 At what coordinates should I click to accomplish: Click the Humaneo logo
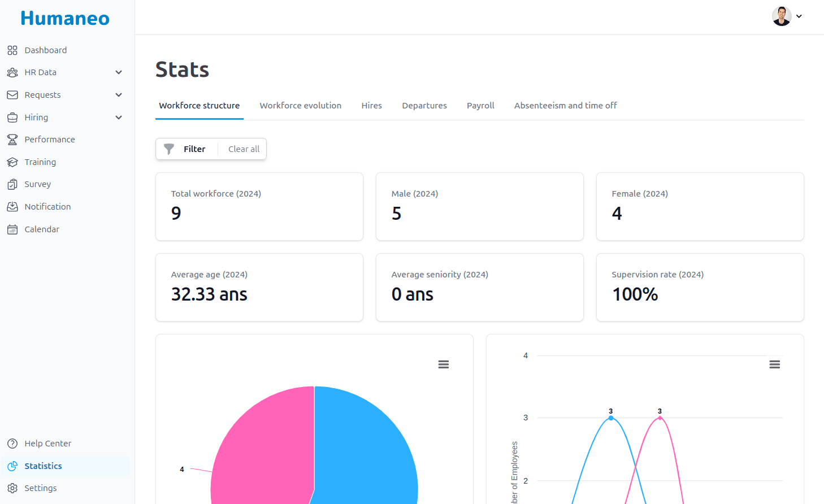65,18
